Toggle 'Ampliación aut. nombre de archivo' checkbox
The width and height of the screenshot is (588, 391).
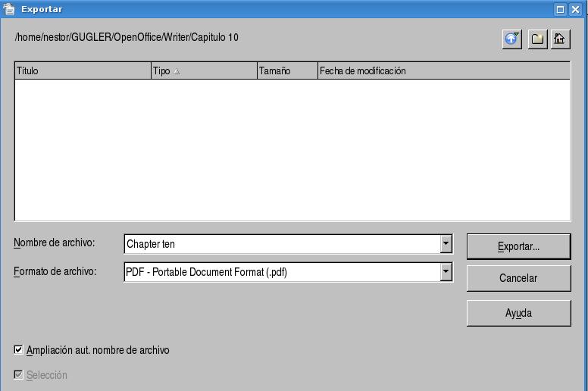click(x=19, y=350)
